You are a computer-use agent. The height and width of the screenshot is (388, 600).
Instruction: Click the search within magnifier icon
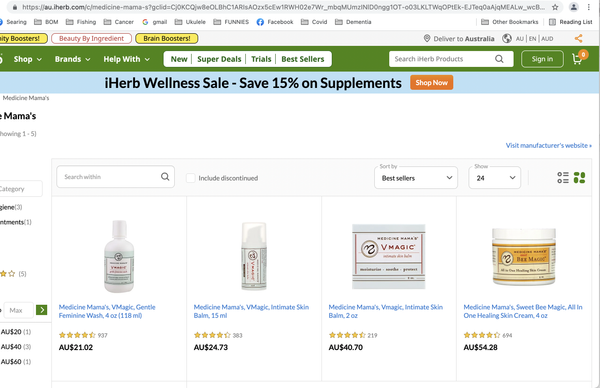tap(165, 177)
